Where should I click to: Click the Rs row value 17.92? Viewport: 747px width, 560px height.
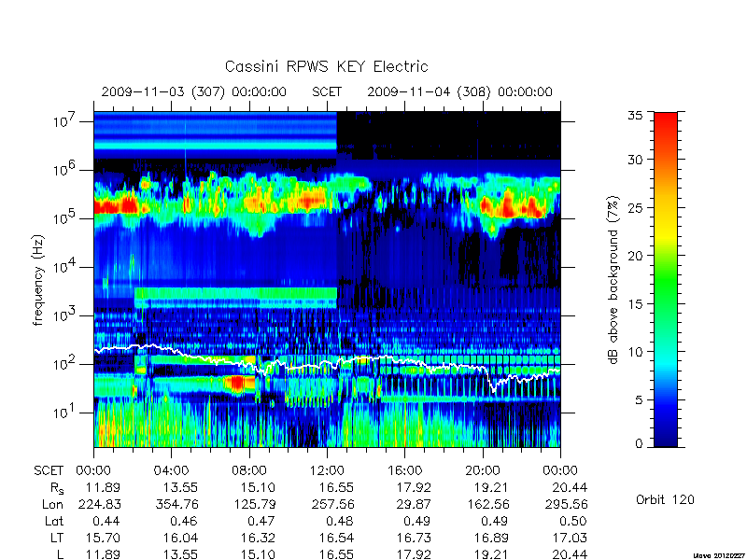click(x=414, y=487)
